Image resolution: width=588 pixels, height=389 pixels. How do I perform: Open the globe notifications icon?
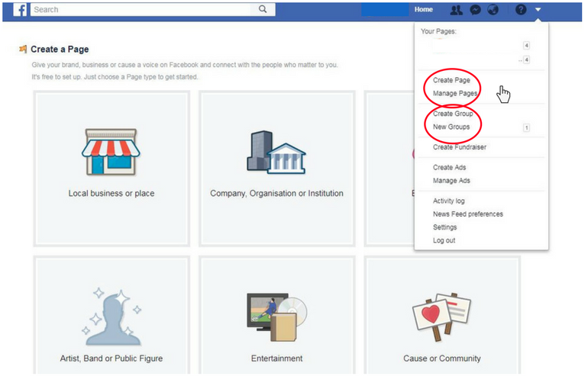point(493,10)
